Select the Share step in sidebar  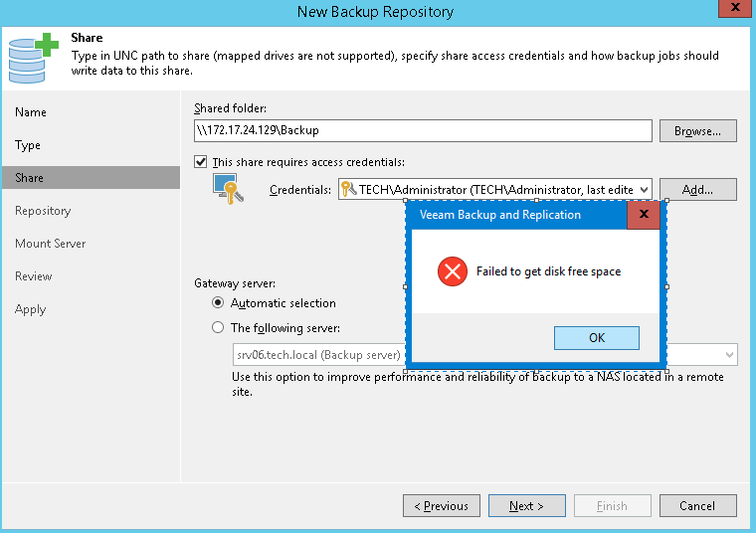(x=30, y=178)
